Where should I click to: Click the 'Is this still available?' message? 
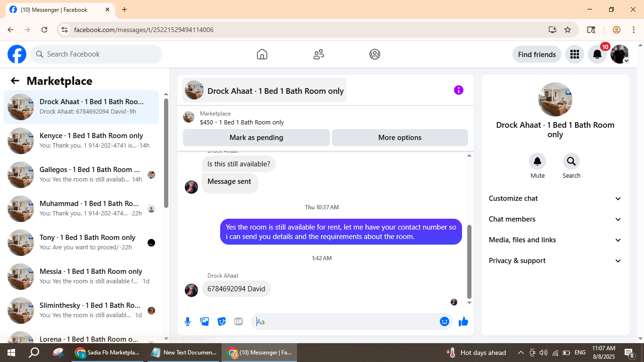239,164
